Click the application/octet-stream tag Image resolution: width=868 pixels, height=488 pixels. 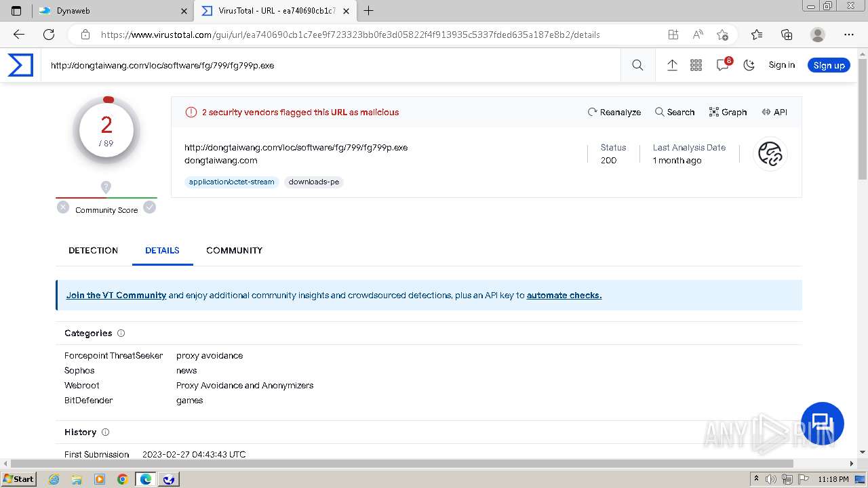click(232, 182)
